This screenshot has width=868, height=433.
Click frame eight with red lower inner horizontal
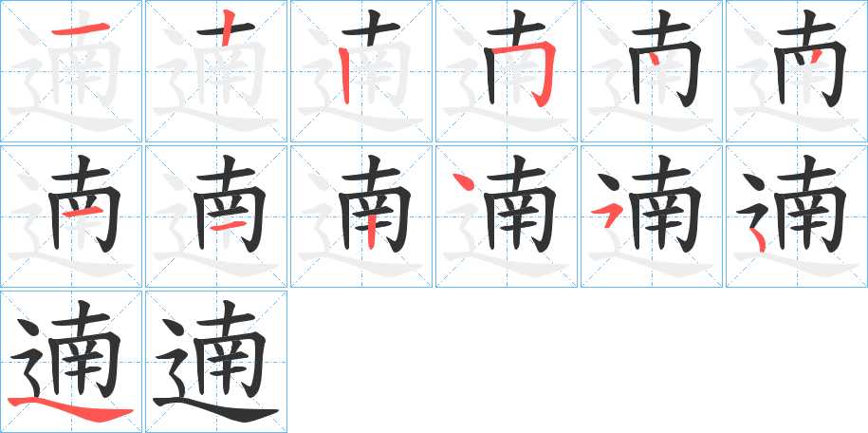click(216, 216)
